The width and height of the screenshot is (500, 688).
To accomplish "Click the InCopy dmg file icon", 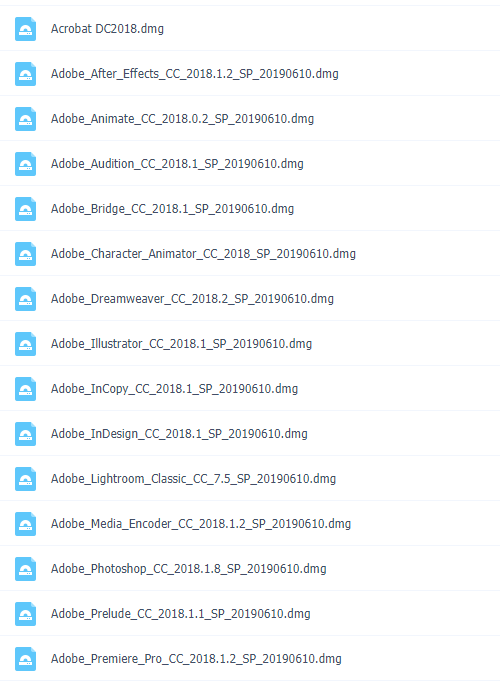I will pos(25,389).
